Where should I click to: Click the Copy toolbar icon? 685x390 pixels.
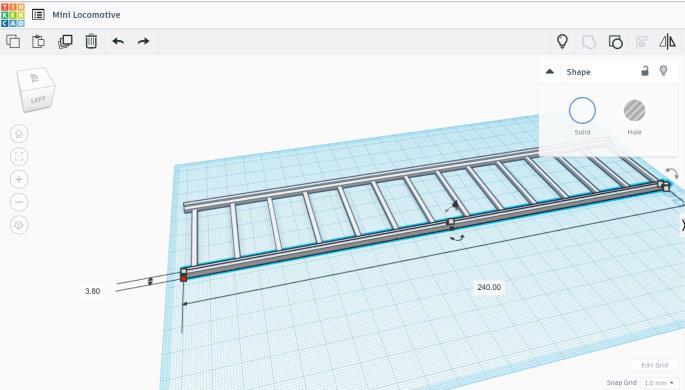[x=13, y=41]
